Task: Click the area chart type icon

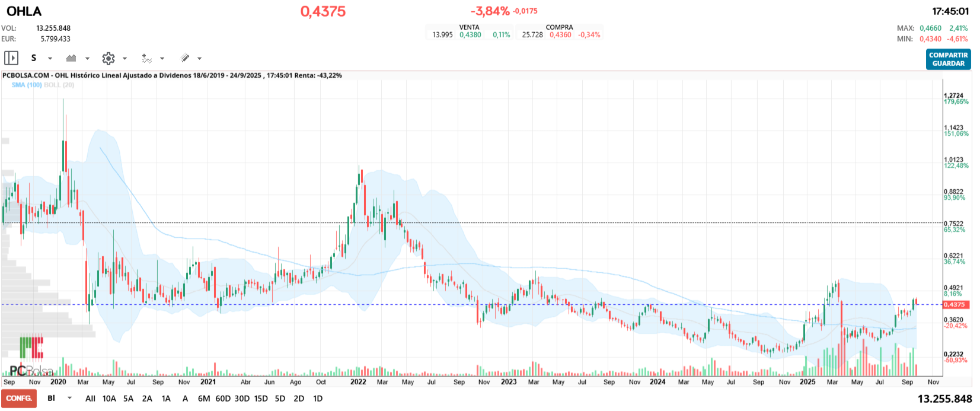Action: (x=71, y=58)
